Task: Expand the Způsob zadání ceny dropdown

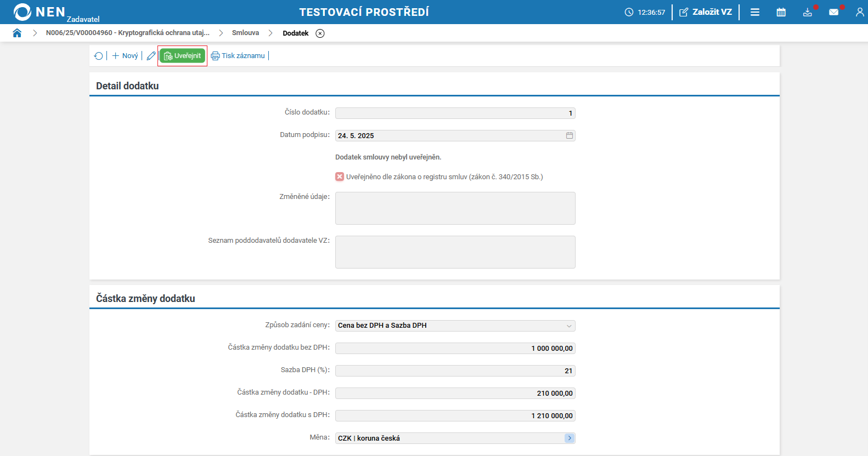Action: pyautogui.click(x=569, y=326)
